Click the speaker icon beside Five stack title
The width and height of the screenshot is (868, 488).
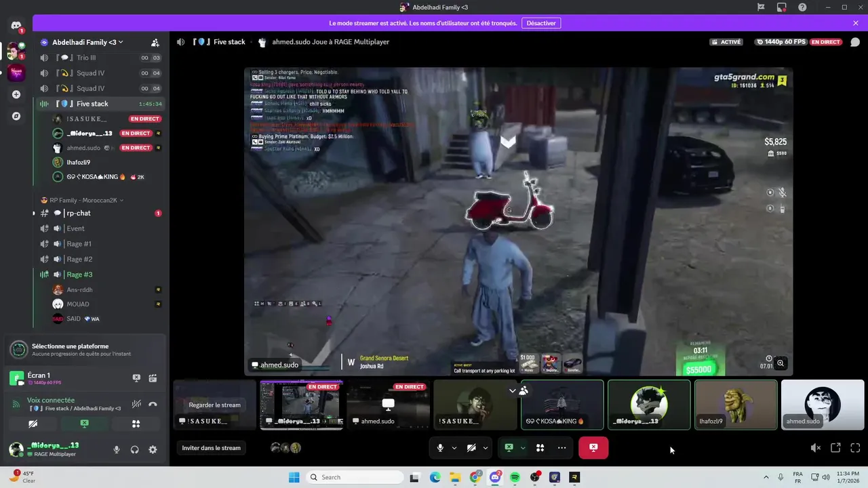tap(181, 42)
